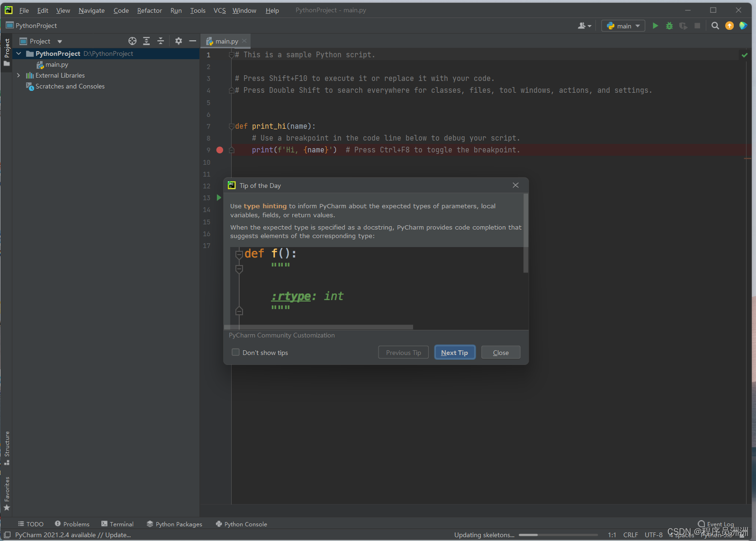Select opened file locate target icon
This screenshot has width=756, height=541.
tap(133, 41)
